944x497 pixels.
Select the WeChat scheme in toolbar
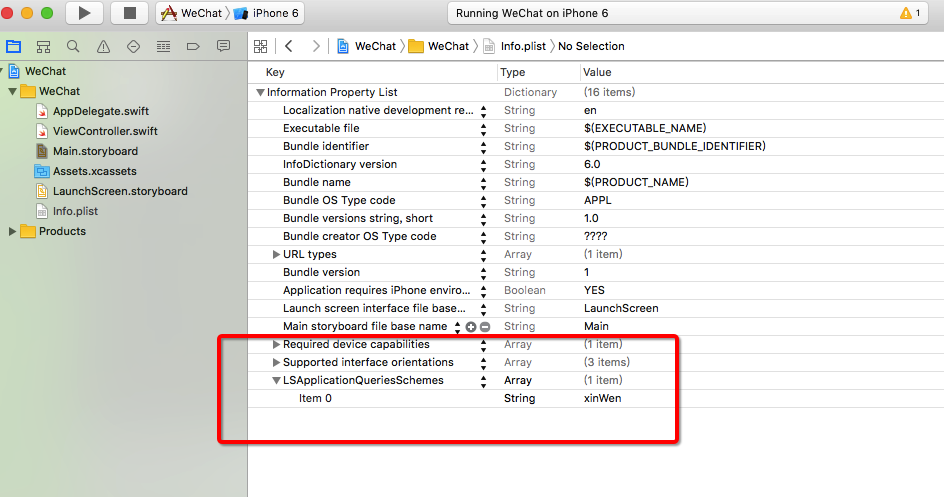(192, 13)
